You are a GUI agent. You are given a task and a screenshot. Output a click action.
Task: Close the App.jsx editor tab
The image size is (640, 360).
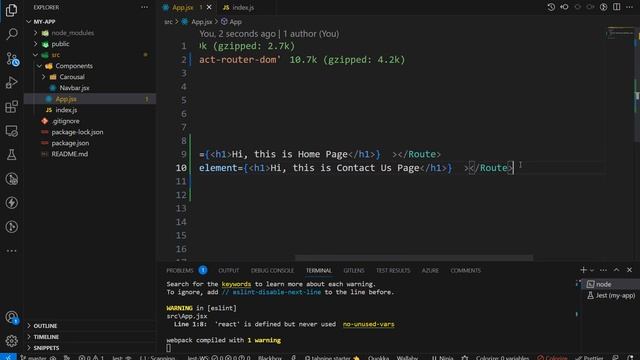(209, 7)
